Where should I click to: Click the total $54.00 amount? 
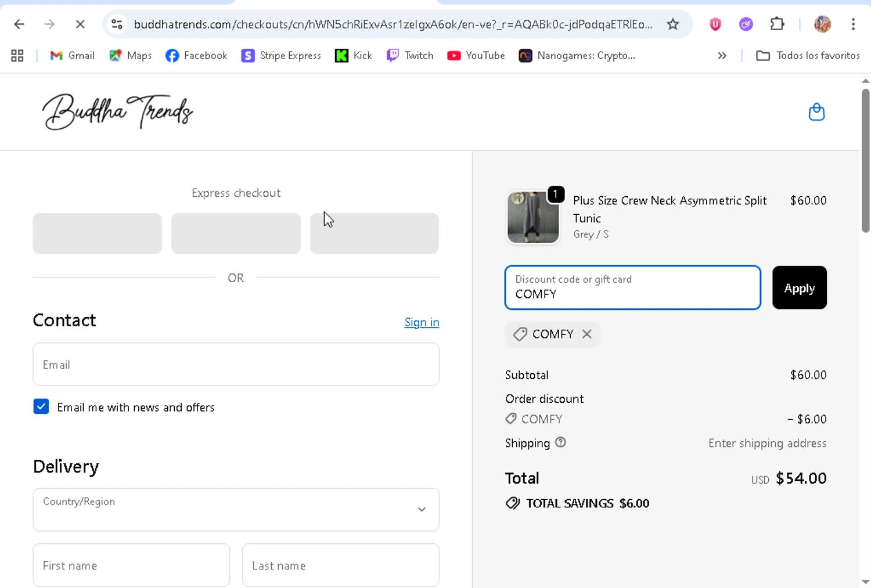[801, 478]
